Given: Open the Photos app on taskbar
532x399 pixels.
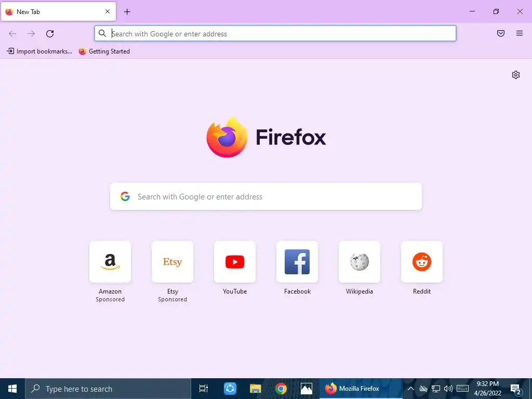Looking at the screenshot, I should coord(307,389).
